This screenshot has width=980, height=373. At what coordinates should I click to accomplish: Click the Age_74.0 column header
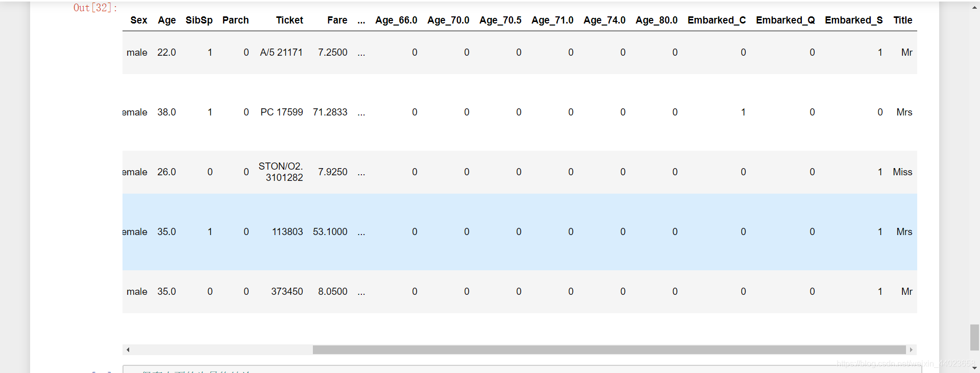[604, 20]
